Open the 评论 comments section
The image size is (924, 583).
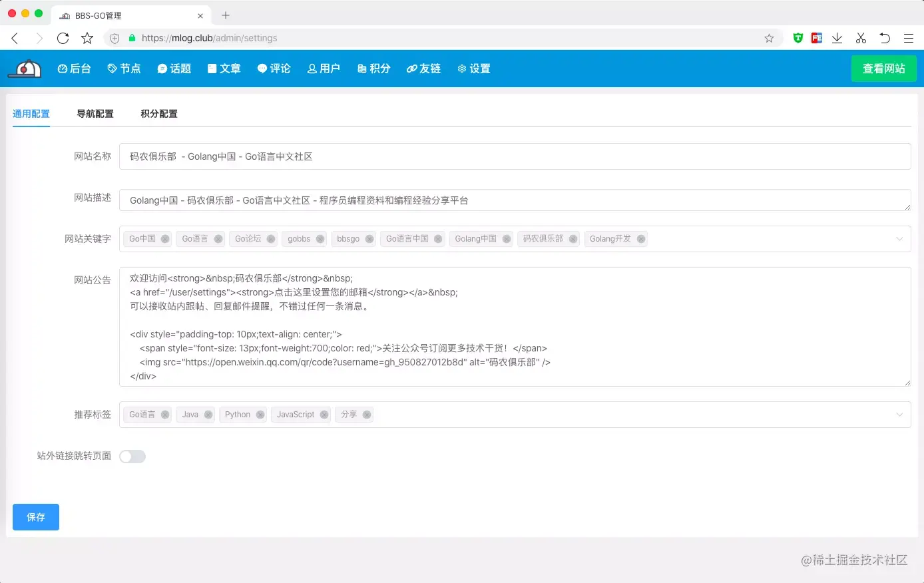pos(274,69)
